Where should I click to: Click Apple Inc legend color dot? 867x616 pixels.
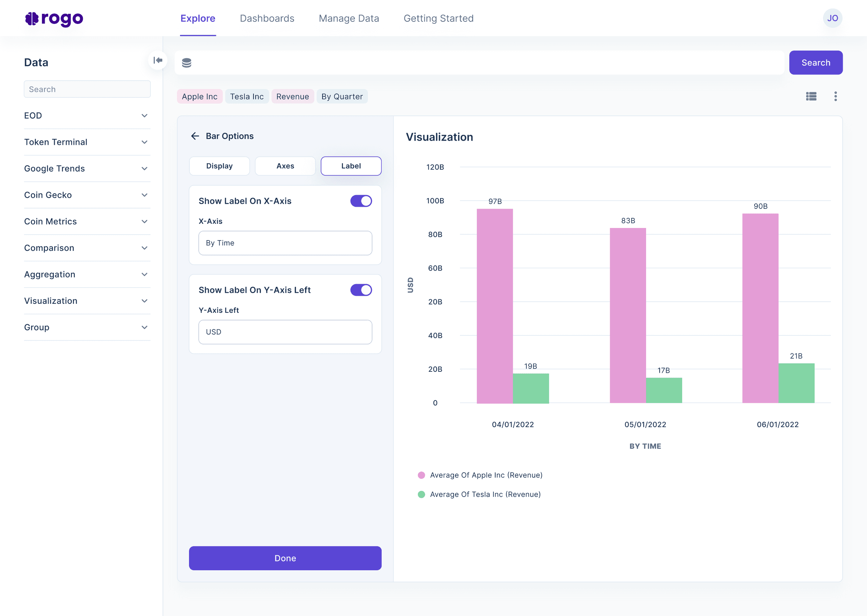coord(421,475)
